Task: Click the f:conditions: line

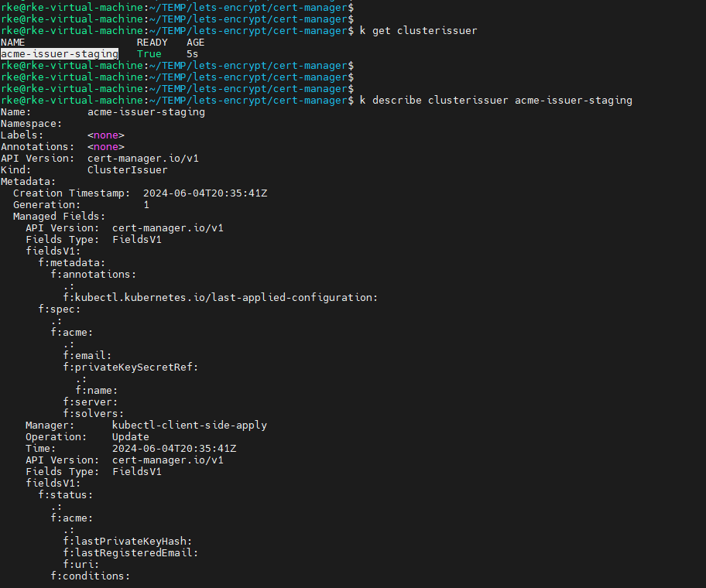Action: pos(90,576)
